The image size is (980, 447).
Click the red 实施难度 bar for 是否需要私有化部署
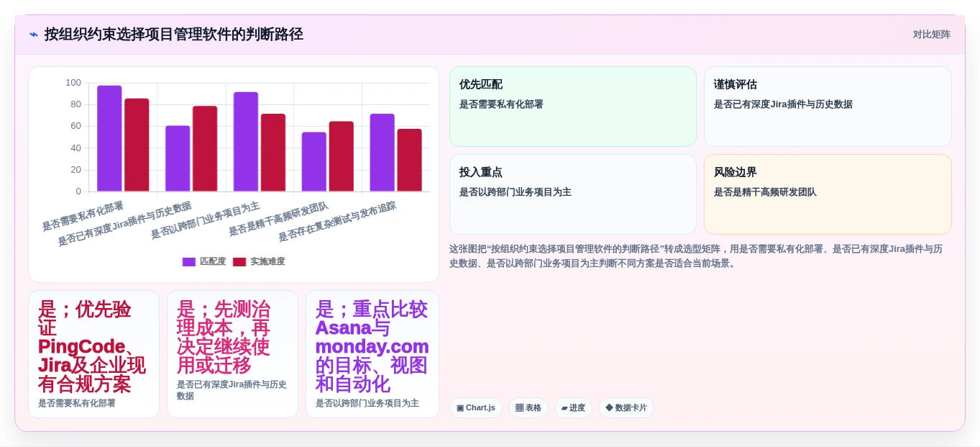137,145
